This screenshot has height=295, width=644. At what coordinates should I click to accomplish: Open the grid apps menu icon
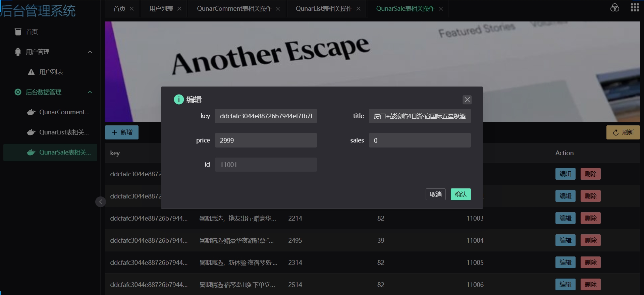[x=635, y=8]
